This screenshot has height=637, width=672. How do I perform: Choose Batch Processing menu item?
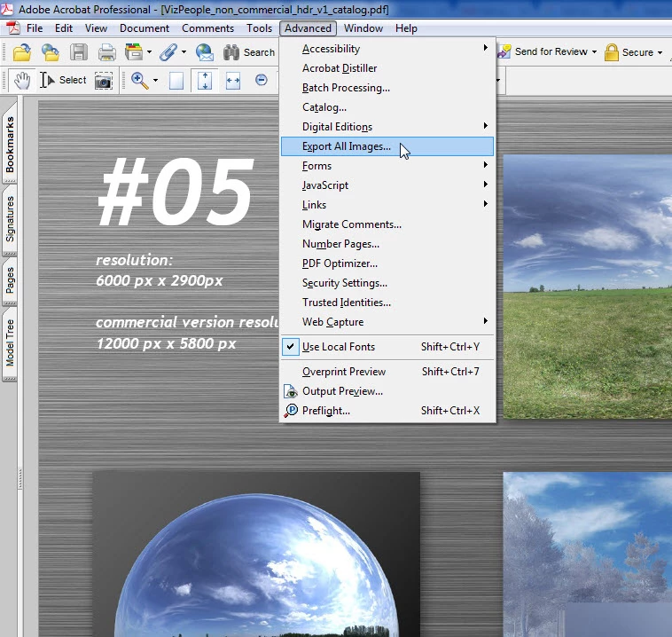(387, 88)
